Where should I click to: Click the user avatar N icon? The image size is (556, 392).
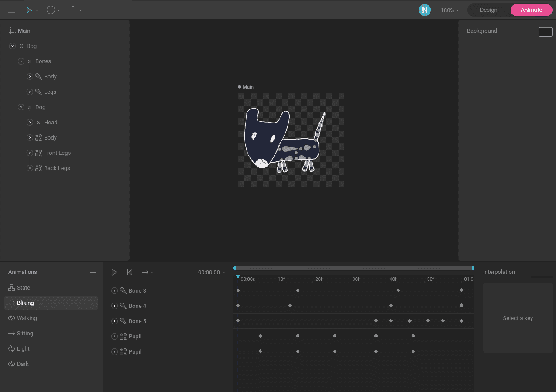tap(425, 10)
